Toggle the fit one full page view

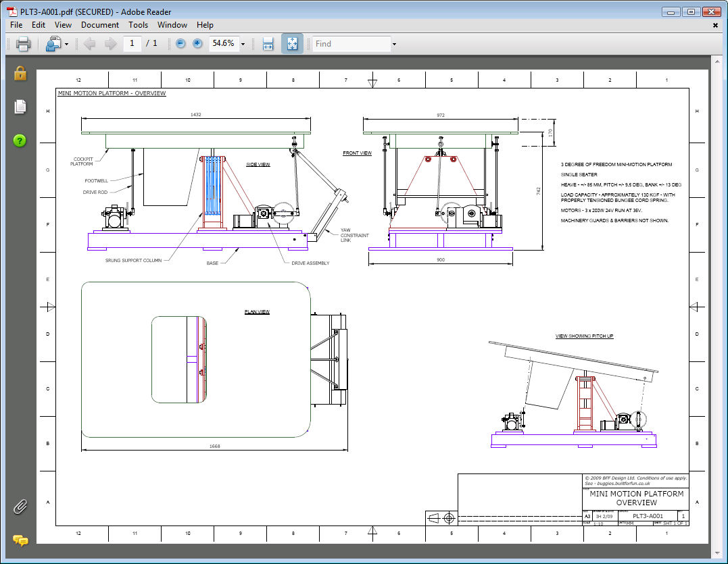292,44
